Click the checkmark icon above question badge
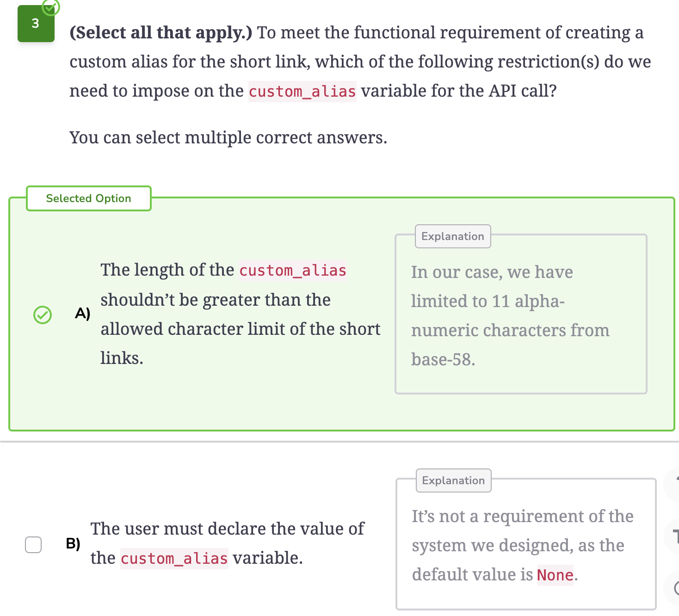Image resolution: width=679 pixels, height=616 pixels. point(51,7)
